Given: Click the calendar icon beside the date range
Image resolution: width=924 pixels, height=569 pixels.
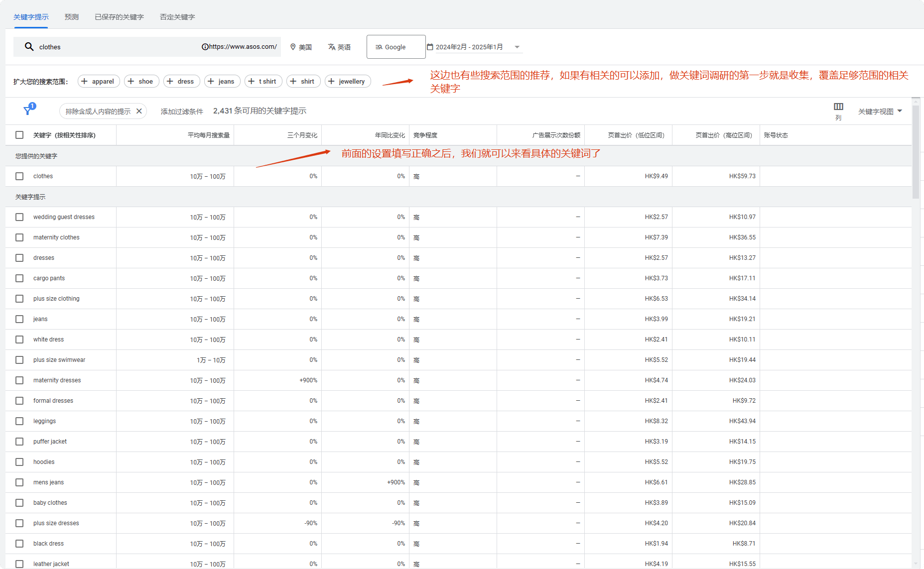Looking at the screenshot, I should point(430,47).
